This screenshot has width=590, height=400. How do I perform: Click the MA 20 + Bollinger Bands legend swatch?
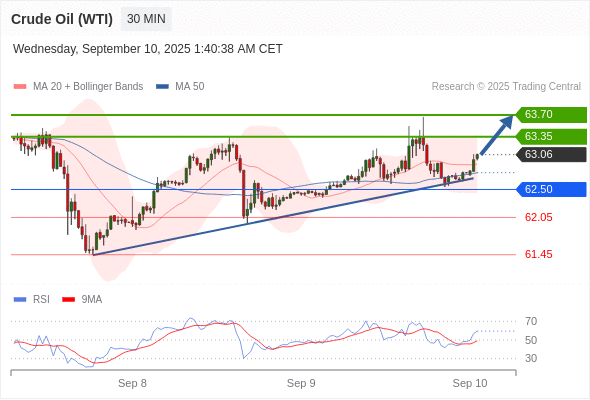tap(20, 87)
